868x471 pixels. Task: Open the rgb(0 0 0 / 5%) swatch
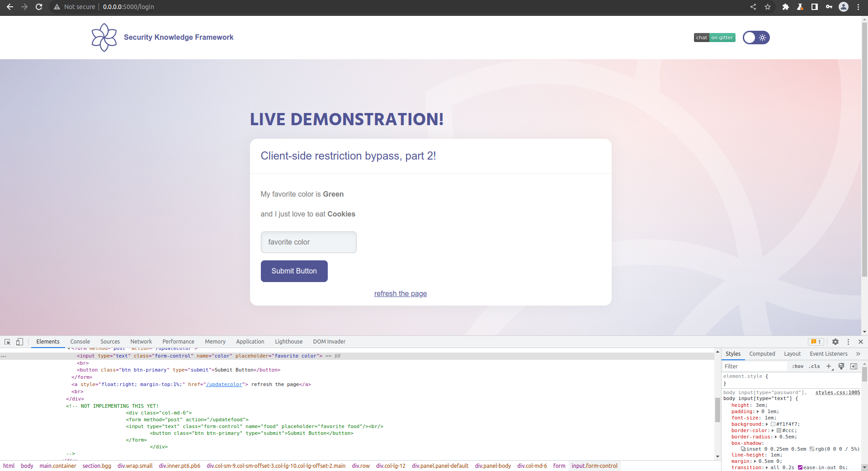812,449
